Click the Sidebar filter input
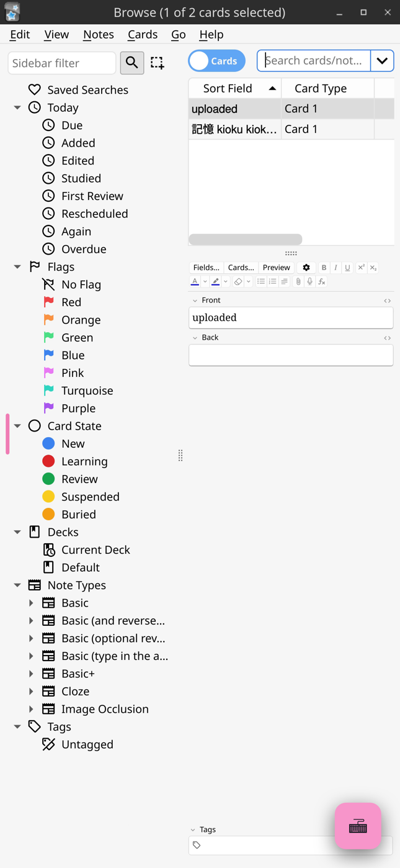400x868 pixels. point(62,63)
